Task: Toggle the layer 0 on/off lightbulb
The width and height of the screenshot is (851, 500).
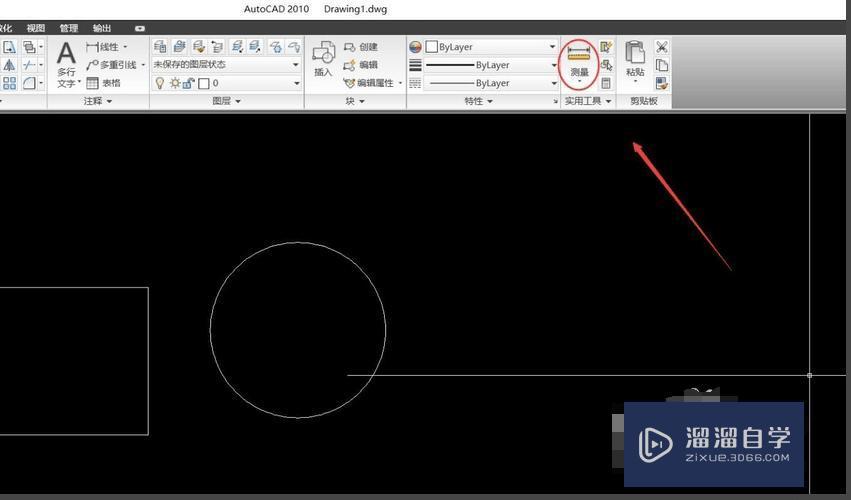Action: point(160,83)
